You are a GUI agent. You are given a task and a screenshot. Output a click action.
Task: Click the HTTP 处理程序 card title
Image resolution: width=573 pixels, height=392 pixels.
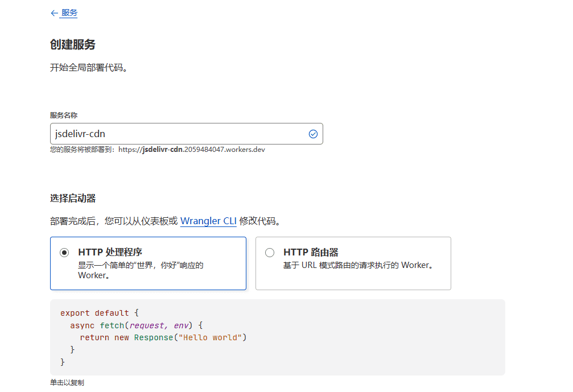110,252
